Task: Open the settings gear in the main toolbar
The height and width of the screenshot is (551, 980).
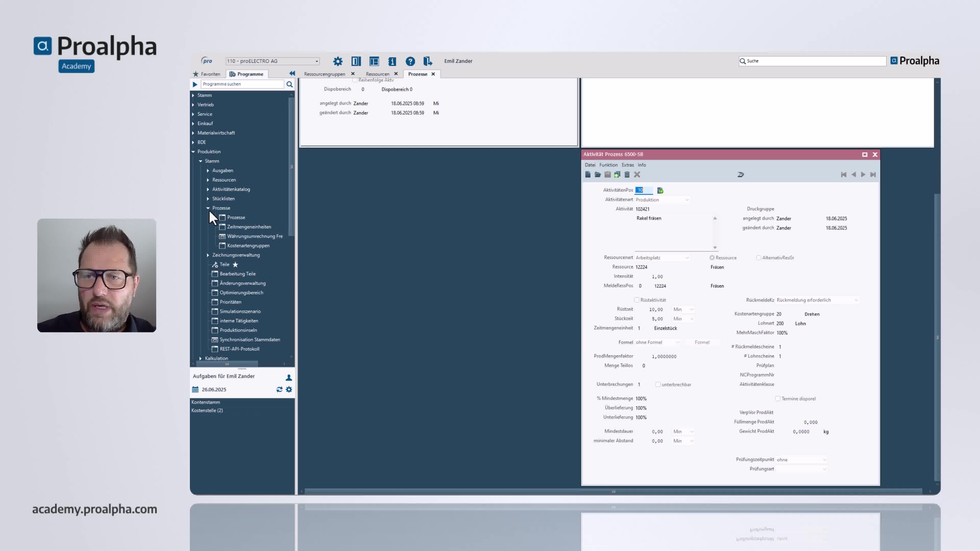Action: (x=337, y=61)
